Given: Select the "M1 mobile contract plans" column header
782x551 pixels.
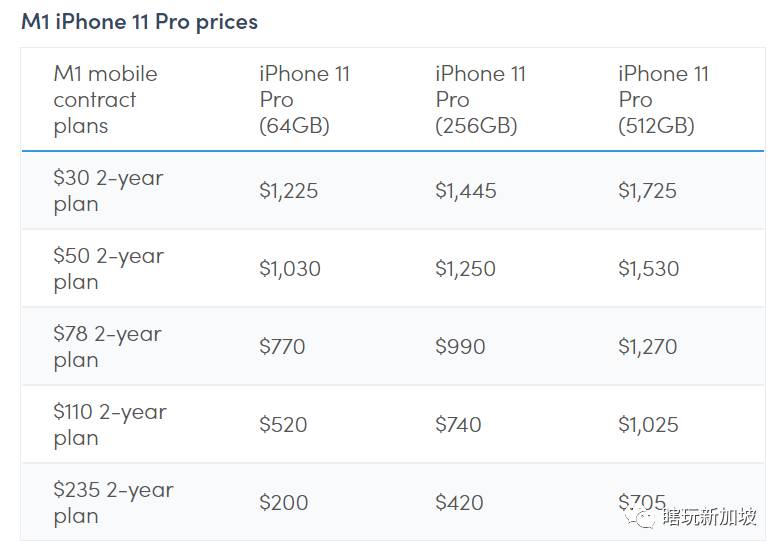Looking at the screenshot, I should click(105, 100).
